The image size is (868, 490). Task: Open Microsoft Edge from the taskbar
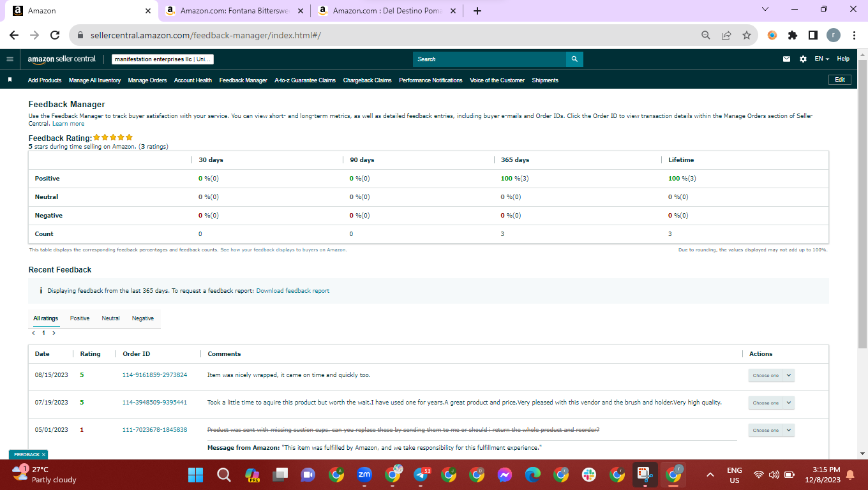pos(533,475)
